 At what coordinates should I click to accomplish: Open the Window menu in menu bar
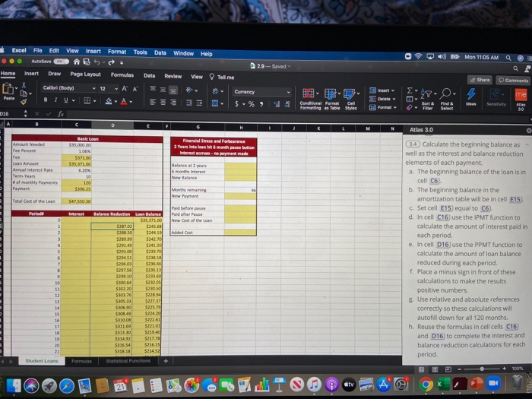coord(184,53)
